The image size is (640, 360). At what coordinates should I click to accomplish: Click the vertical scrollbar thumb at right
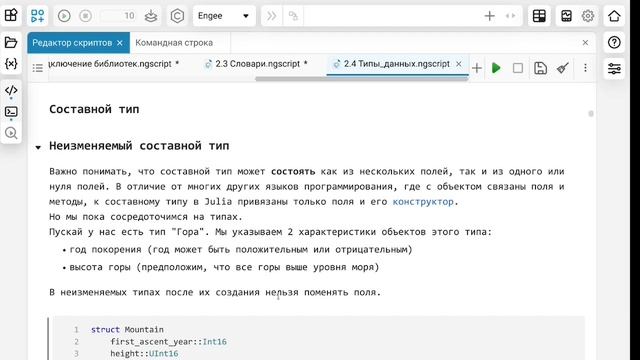point(591,113)
